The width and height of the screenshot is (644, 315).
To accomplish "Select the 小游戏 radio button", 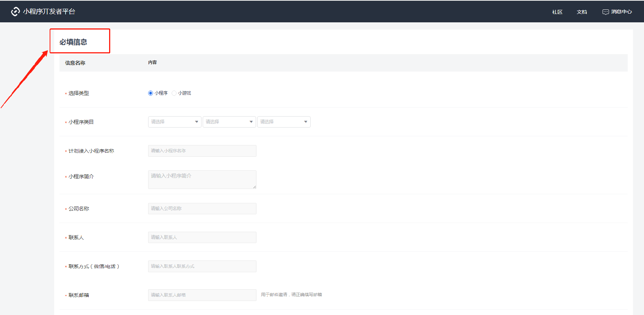I will pos(174,93).
